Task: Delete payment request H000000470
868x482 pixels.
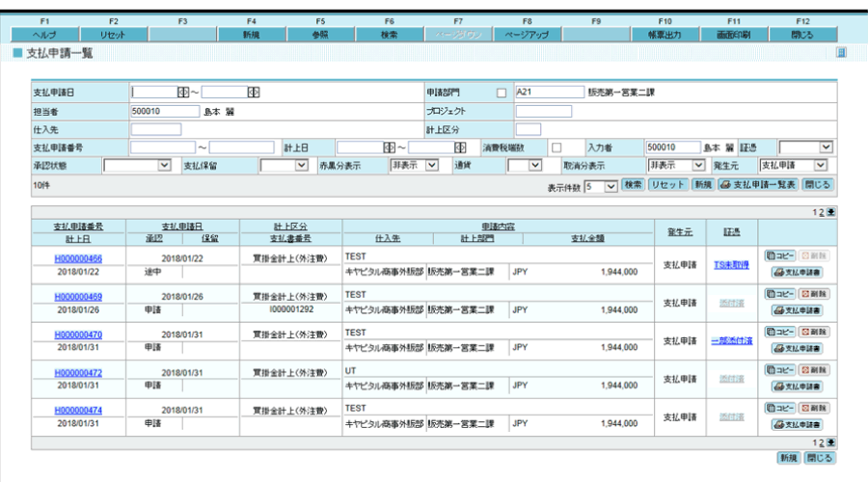Action: coord(814,332)
